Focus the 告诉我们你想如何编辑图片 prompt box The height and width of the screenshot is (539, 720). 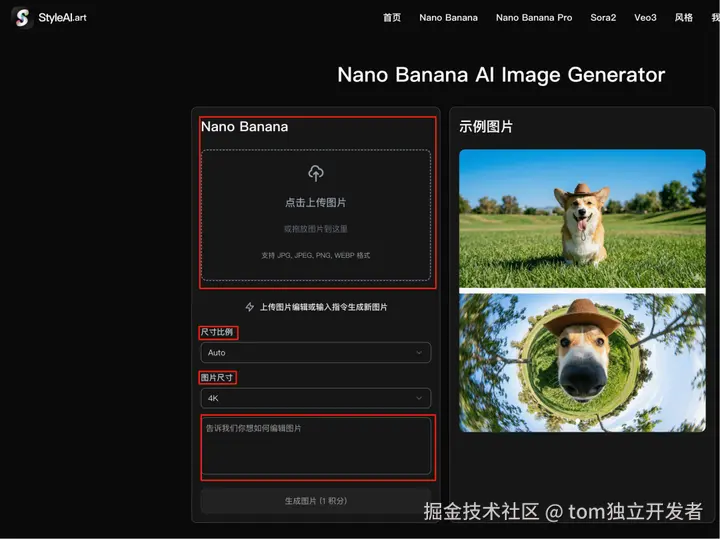tap(316, 446)
